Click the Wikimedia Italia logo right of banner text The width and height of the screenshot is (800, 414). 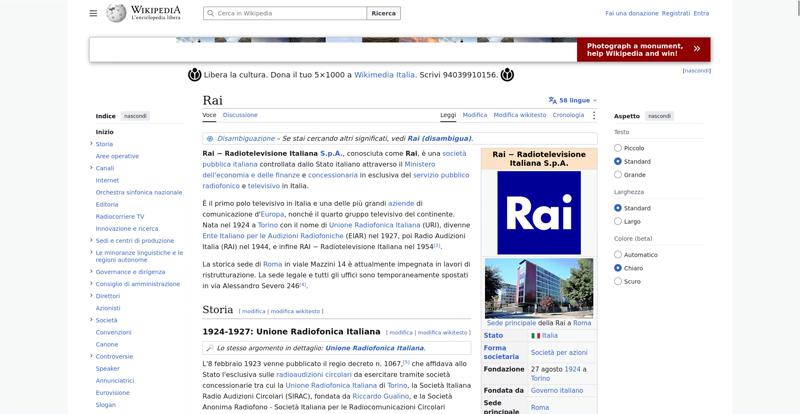pyautogui.click(x=507, y=75)
